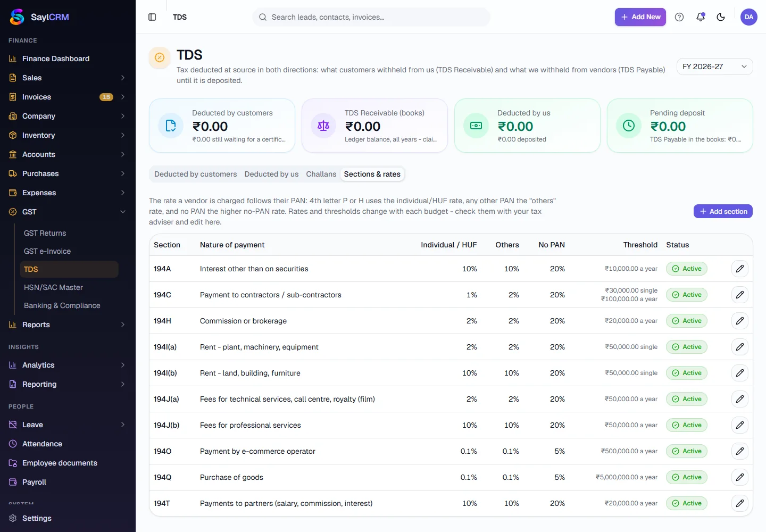
Task: Switch to Deducted by customers tab
Action: [x=196, y=174]
